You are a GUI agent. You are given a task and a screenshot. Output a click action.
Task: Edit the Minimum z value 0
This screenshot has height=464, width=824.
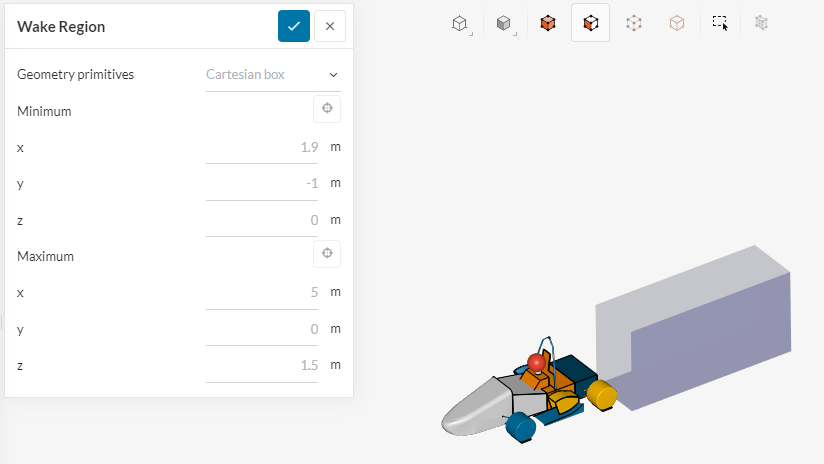pos(262,220)
